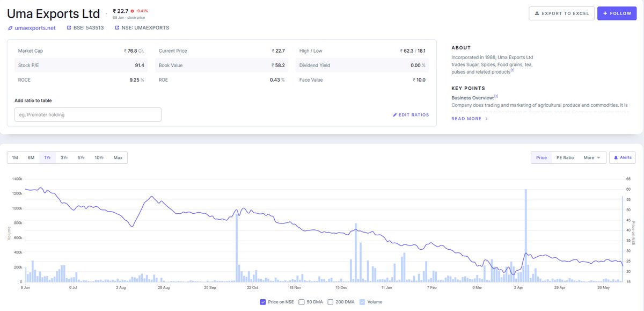Click the Dividend Yield value 0.00 %
Image resolution: width=644 pixels, height=311 pixels.
[x=418, y=65]
